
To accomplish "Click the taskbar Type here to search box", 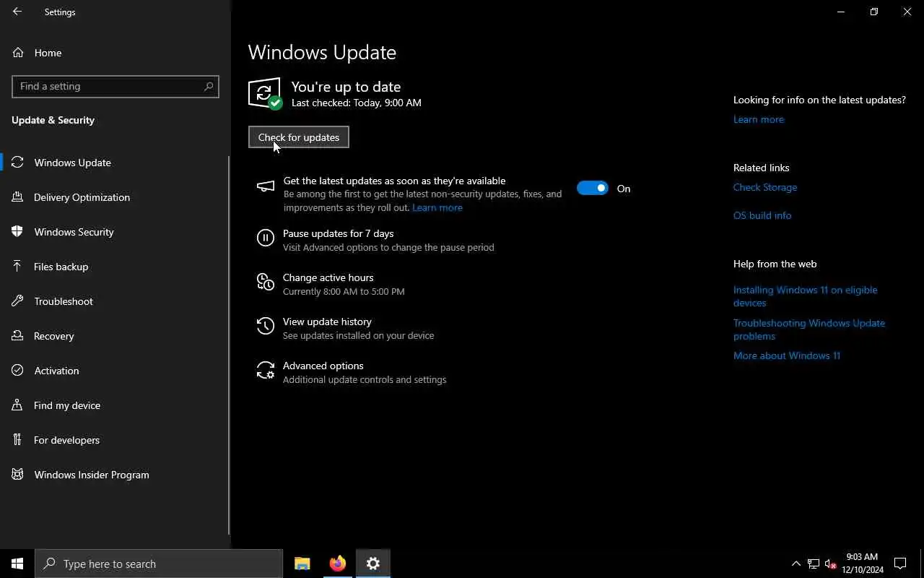I will tap(159, 564).
